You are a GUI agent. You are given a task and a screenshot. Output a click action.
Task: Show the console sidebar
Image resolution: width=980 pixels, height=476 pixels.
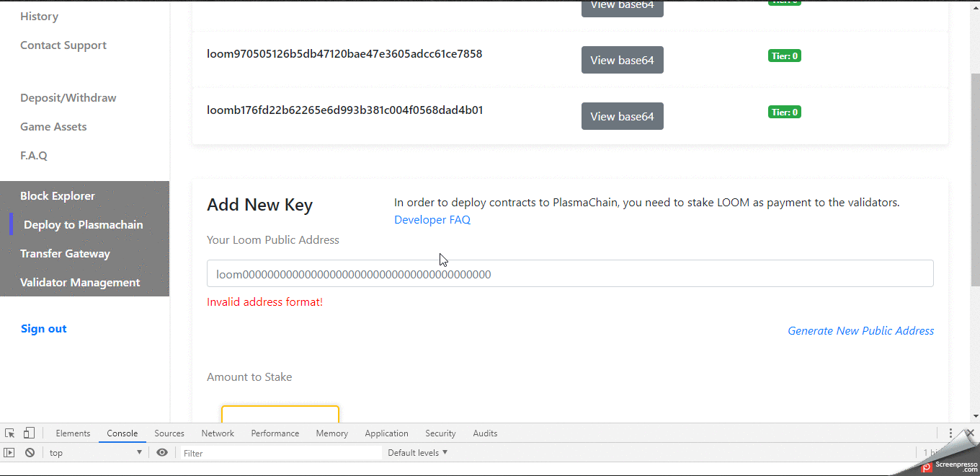click(x=9, y=452)
